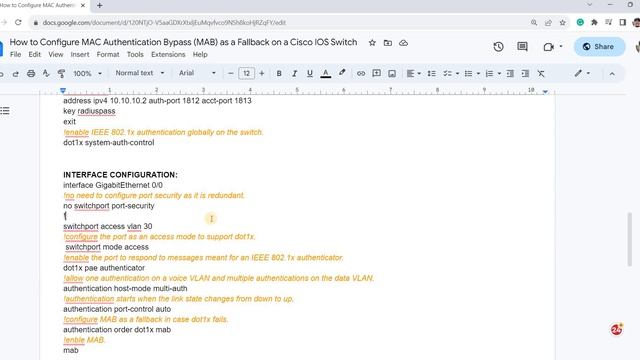Click the vertical document scrollbar
The height and width of the screenshot is (360, 640).
tap(629, 239)
